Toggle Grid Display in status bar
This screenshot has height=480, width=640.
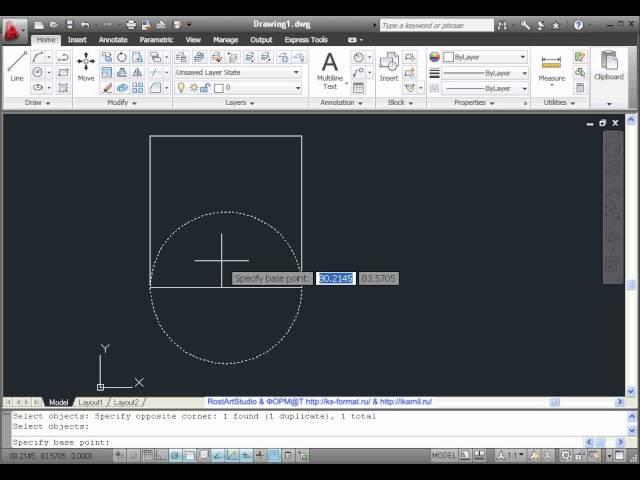point(147,455)
